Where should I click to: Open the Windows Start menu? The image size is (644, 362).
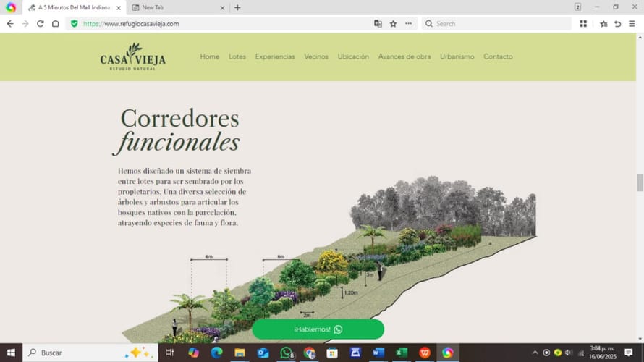[x=11, y=353]
